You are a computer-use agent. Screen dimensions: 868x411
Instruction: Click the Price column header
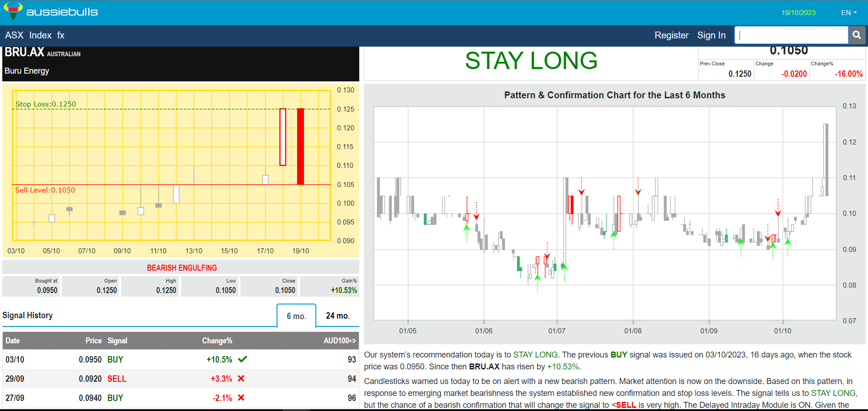pos(94,341)
